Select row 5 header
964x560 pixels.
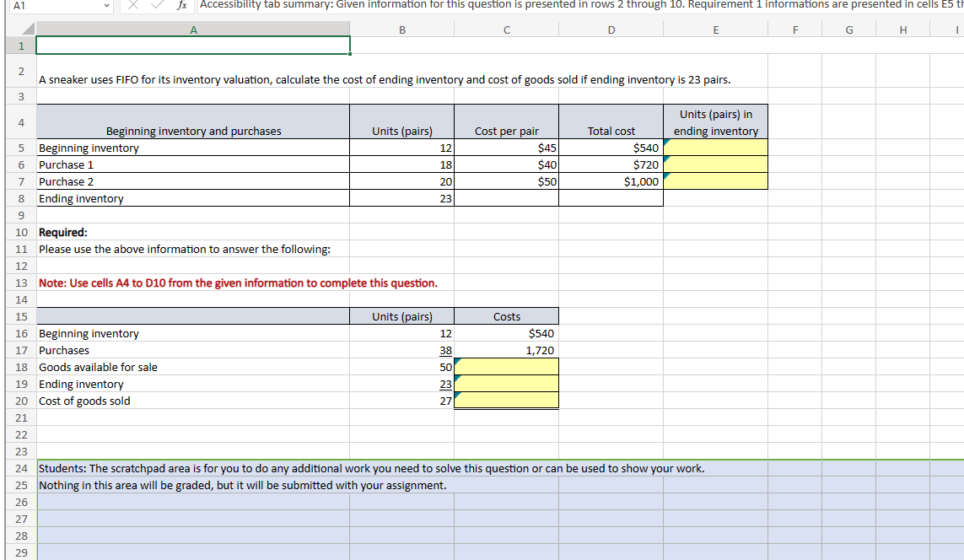click(19, 148)
